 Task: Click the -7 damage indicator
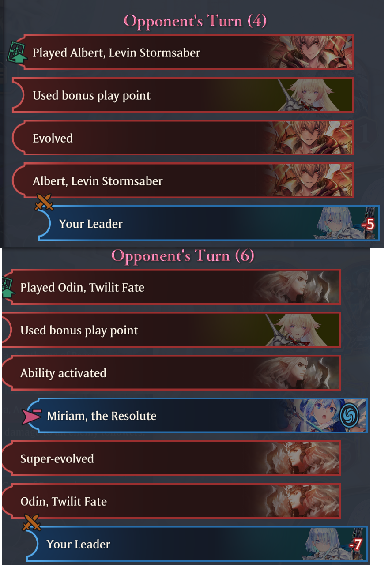click(x=356, y=545)
